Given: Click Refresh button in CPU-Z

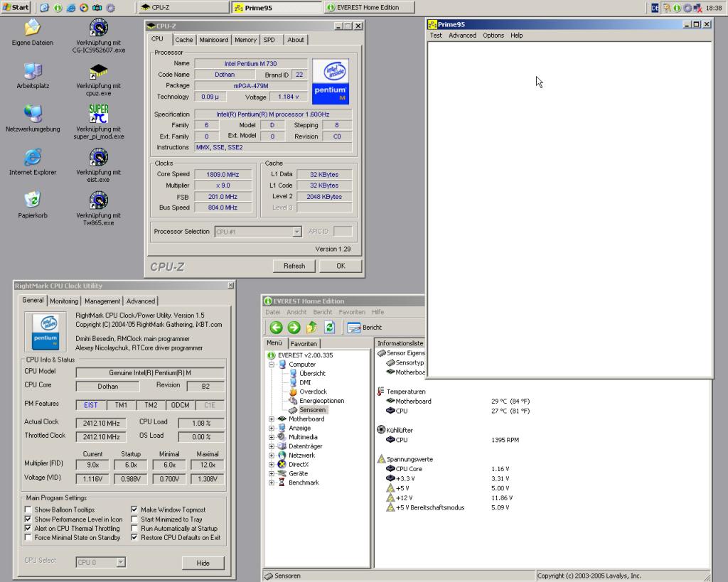Looking at the screenshot, I should [x=294, y=266].
